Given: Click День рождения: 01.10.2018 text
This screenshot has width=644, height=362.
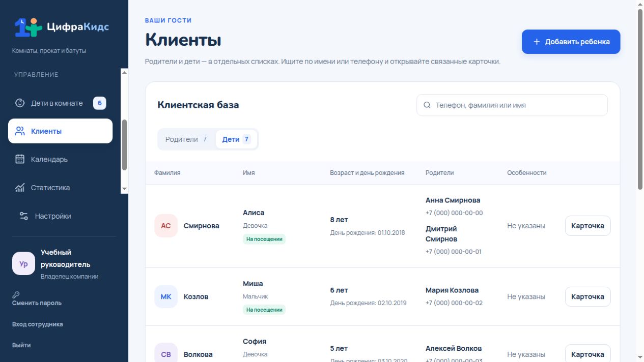Looking at the screenshot, I should pyautogui.click(x=367, y=233).
